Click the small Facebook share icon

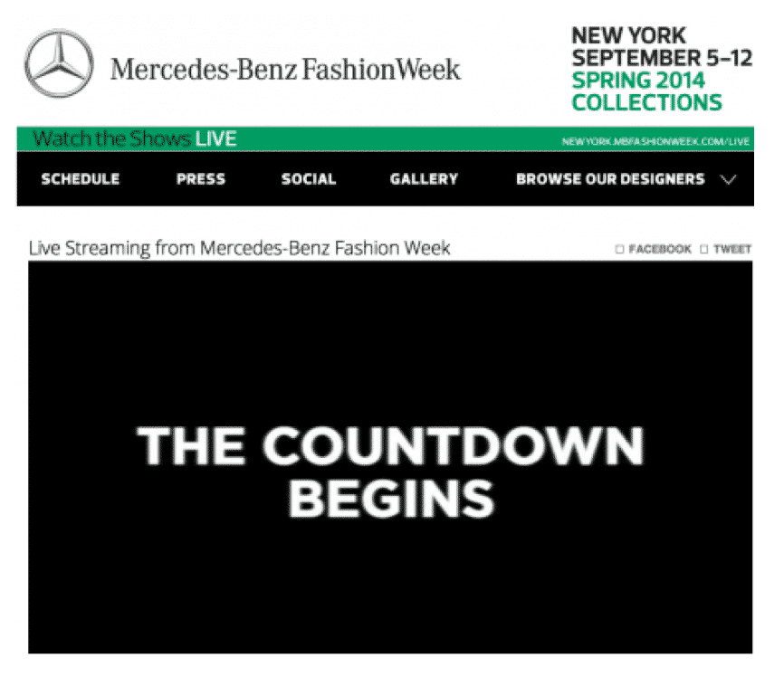[620, 249]
